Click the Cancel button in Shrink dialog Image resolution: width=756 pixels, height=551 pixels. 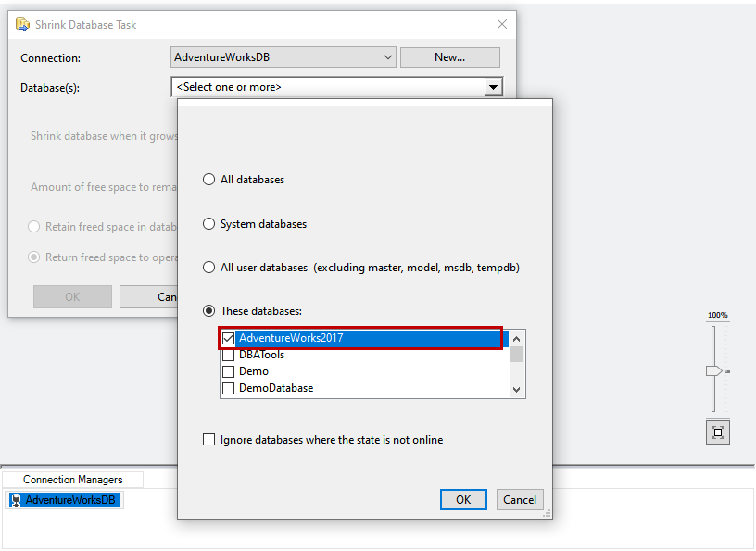click(x=148, y=296)
